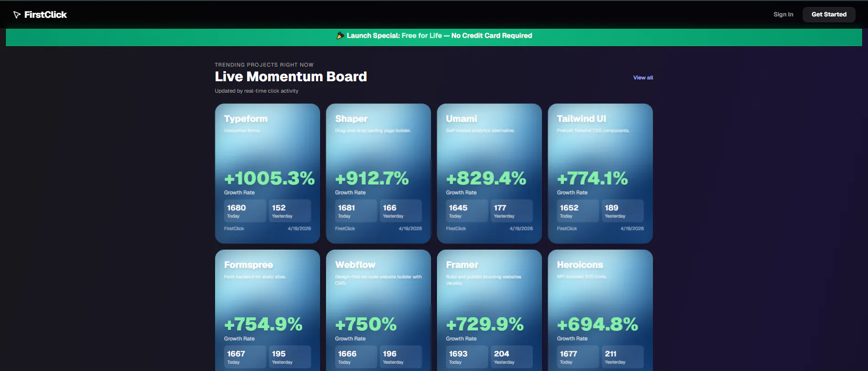The width and height of the screenshot is (868, 371).
Task: Click the Get Started button
Action: (829, 15)
